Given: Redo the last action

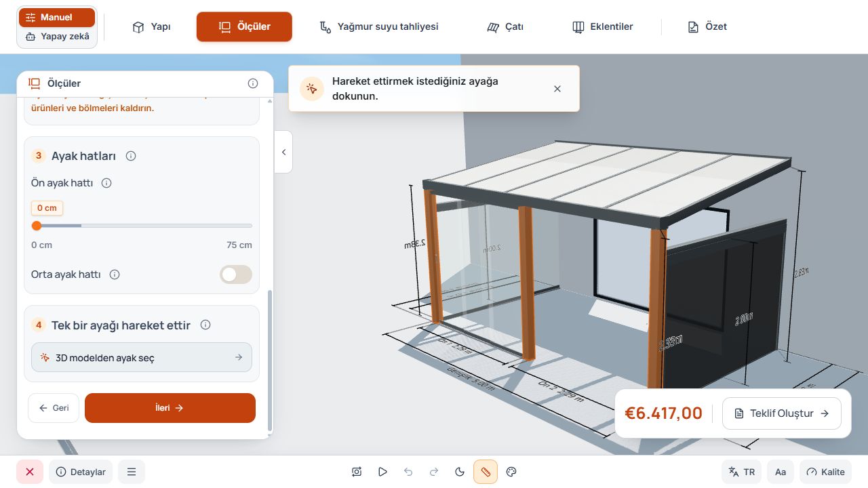Looking at the screenshot, I should coord(434,472).
